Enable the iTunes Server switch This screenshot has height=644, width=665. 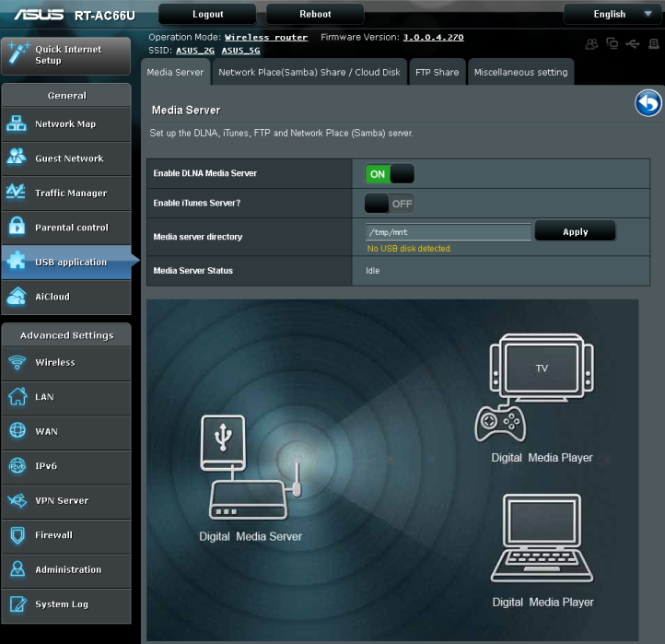point(390,204)
